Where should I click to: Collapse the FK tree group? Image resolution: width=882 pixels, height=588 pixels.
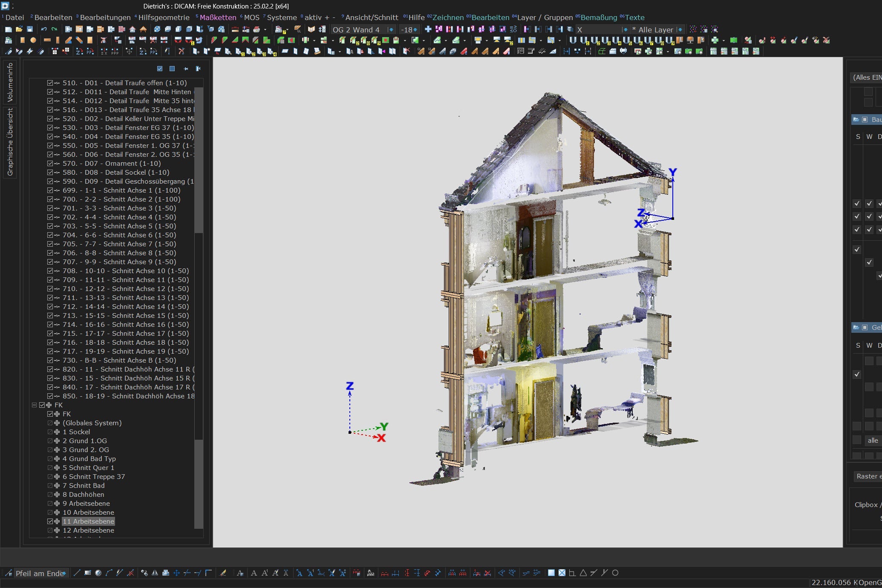[34, 405]
